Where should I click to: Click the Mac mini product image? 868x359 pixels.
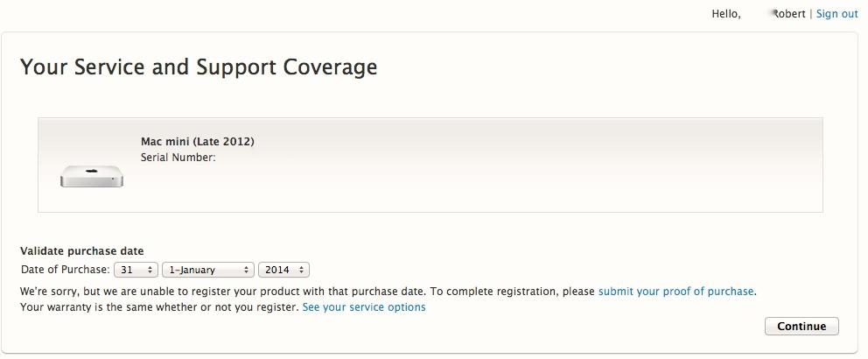tap(91, 177)
